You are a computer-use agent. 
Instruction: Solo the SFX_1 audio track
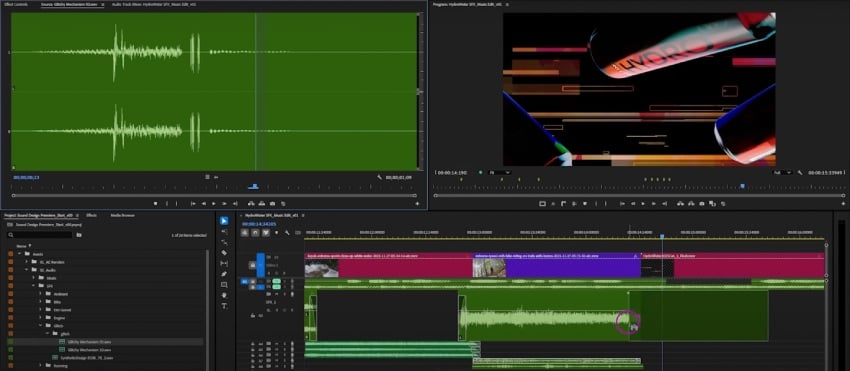(285, 294)
